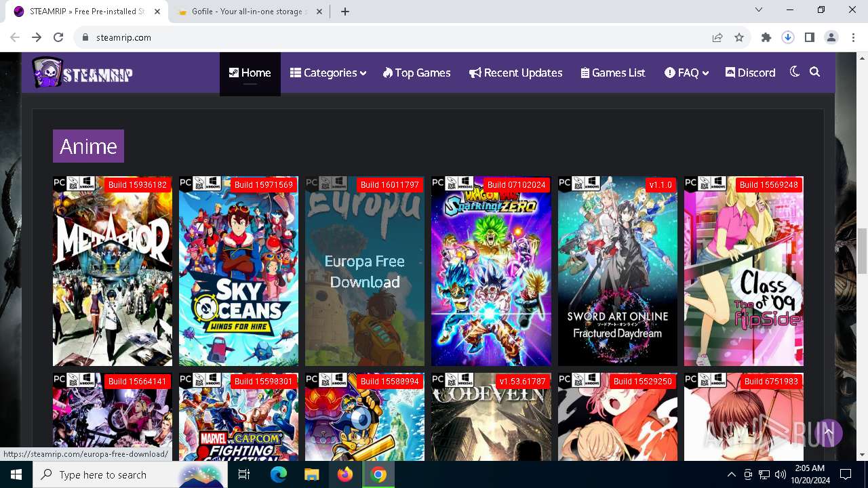Image resolution: width=868 pixels, height=488 pixels.
Task: Open File Explorer from taskbar
Action: (x=311, y=474)
